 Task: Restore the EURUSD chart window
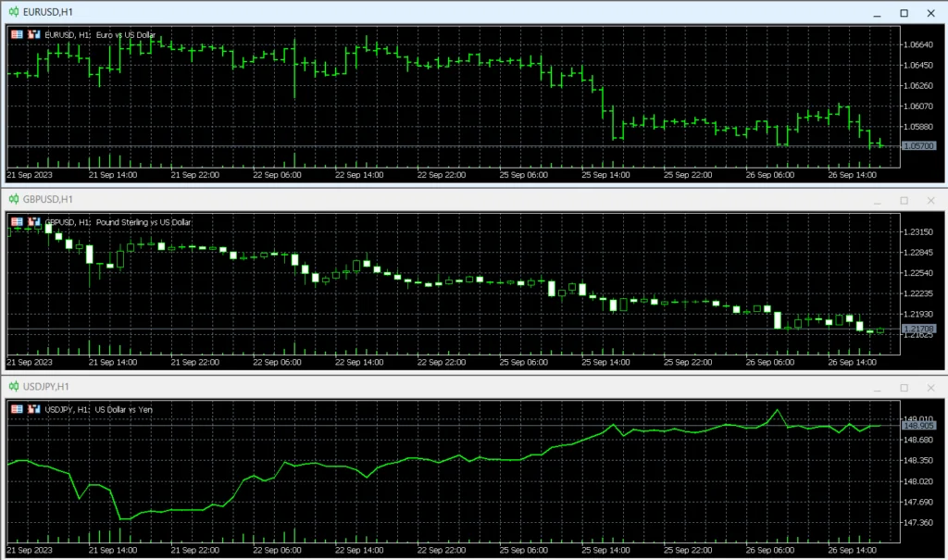pyautogui.click(x=904, y=13)
